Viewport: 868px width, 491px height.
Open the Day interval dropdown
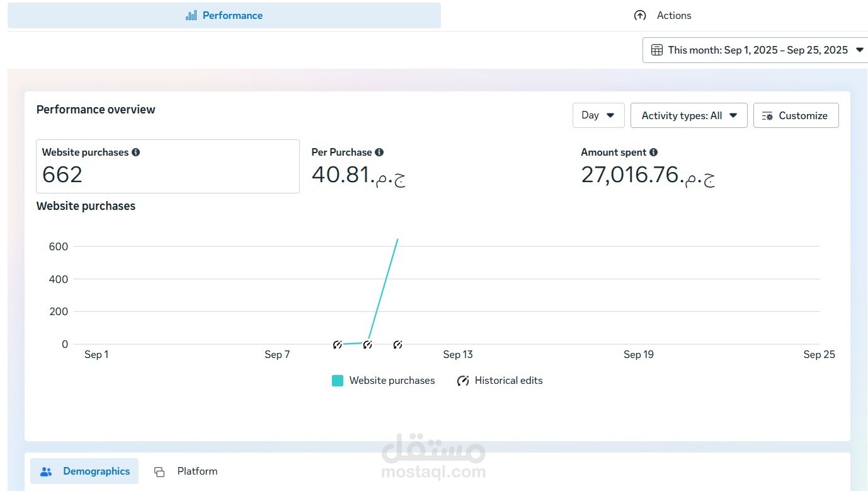[x=597, y=115]
